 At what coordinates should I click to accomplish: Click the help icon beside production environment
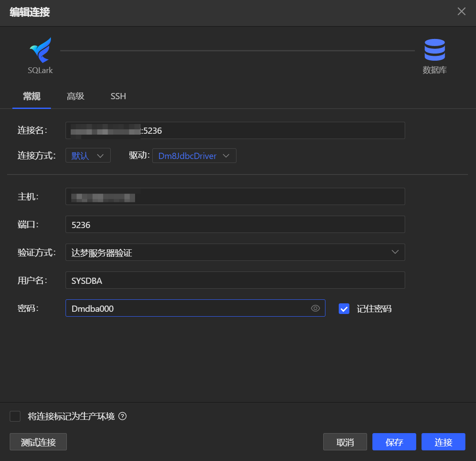pos(122,416)
